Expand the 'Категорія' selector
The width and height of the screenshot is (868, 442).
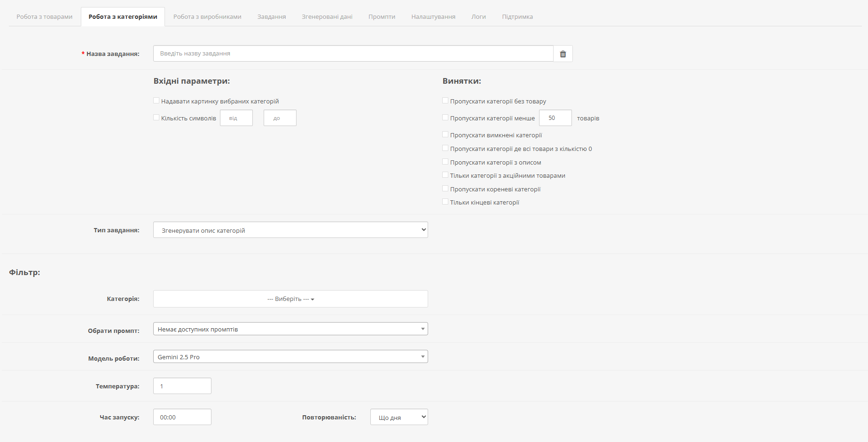[x=290, y=299]
